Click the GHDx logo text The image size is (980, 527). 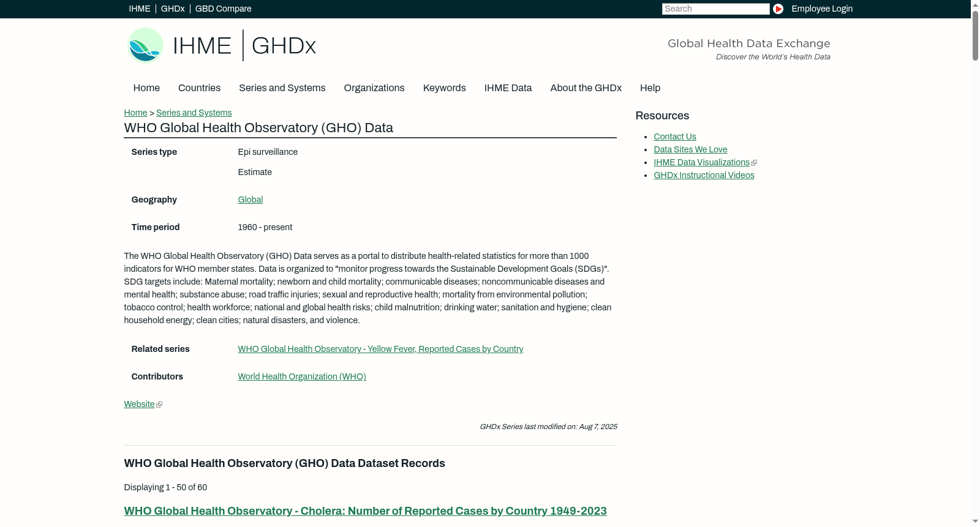(x=284, y=46)
